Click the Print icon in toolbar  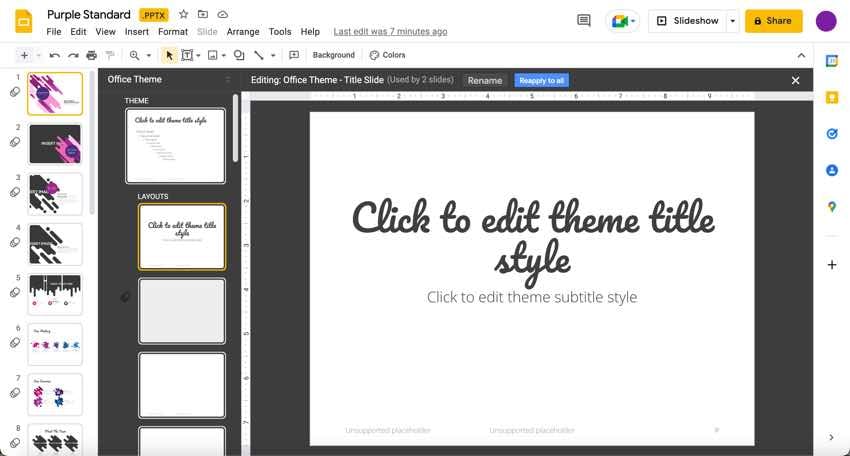[x=91, y=56]
